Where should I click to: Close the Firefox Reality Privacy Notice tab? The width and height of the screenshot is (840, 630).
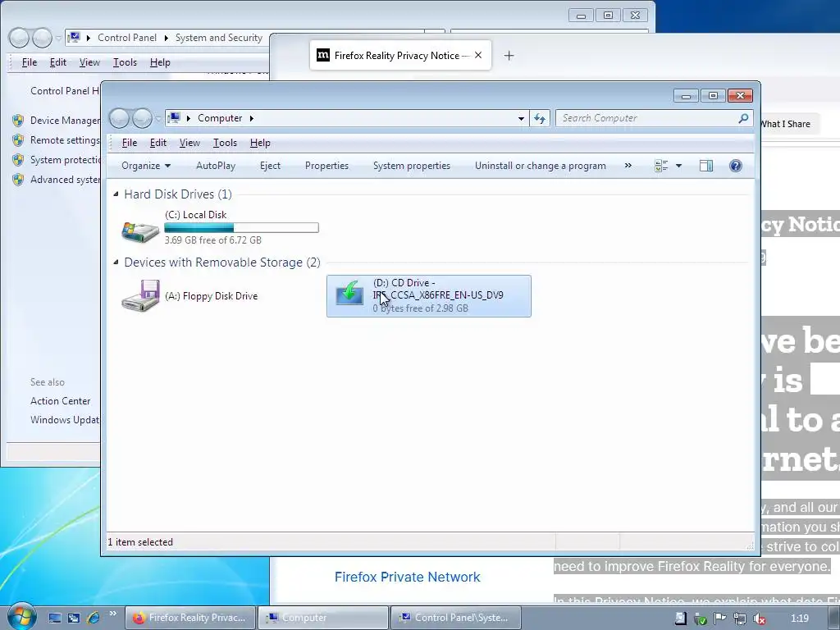tap(478, 55)
